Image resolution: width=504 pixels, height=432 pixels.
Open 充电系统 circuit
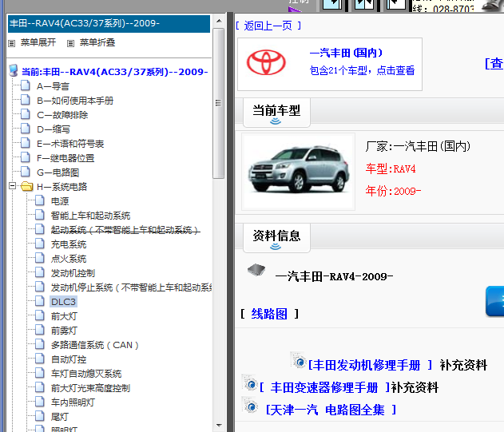pos(69,244)
